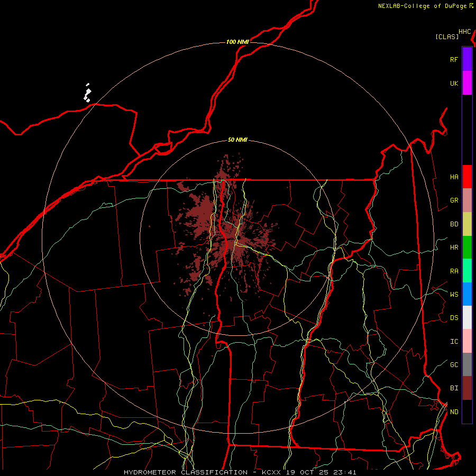
Task: Click the RA light green legend swatch
Action: 467,271
